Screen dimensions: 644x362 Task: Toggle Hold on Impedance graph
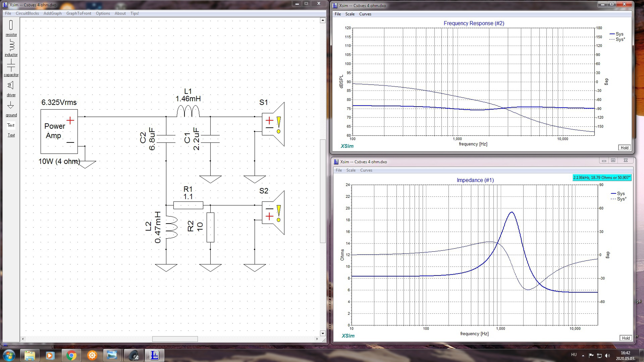626,338
